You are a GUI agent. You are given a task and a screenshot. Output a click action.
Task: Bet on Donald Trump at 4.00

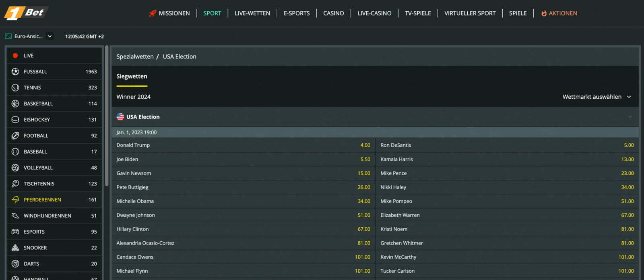(243, 145)
